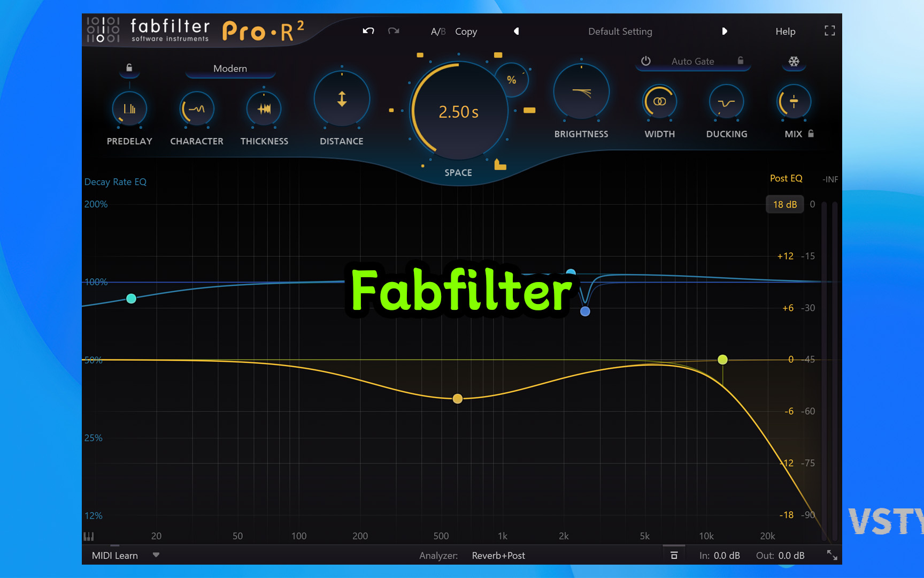The width and height of the screenshot is (924, 578).
Task: Click the Character knob
Action: click(197, 109)
